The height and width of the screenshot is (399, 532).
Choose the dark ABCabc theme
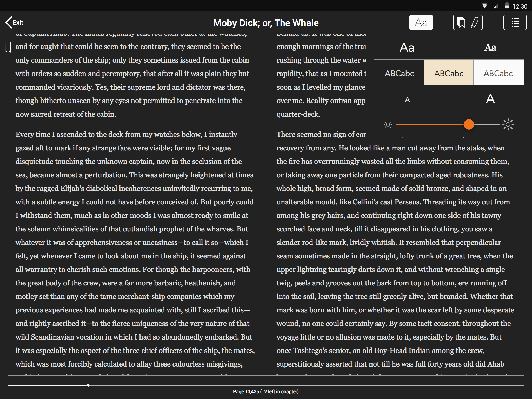click(x=399, y=73)
